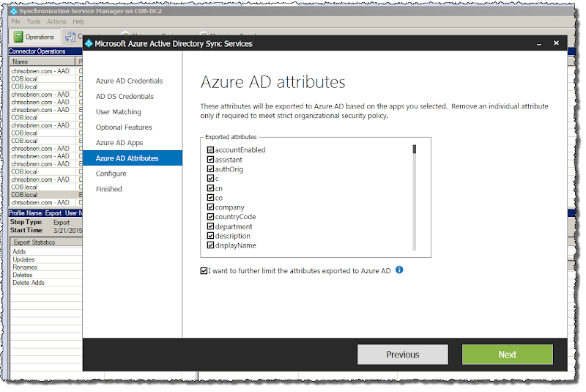Viewport: 586px width, 392px height.
Task: Uncheck the countryCode attribute
Action: click(x=210, y=217)
